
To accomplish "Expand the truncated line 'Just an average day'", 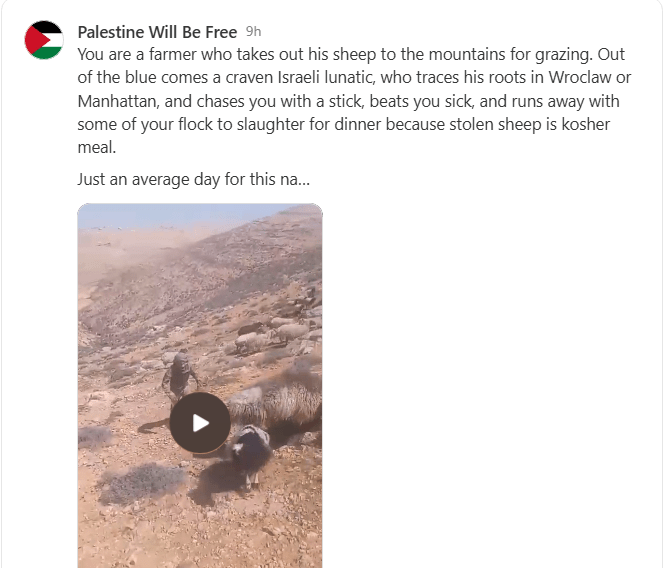I will click(x=194, y=179).
